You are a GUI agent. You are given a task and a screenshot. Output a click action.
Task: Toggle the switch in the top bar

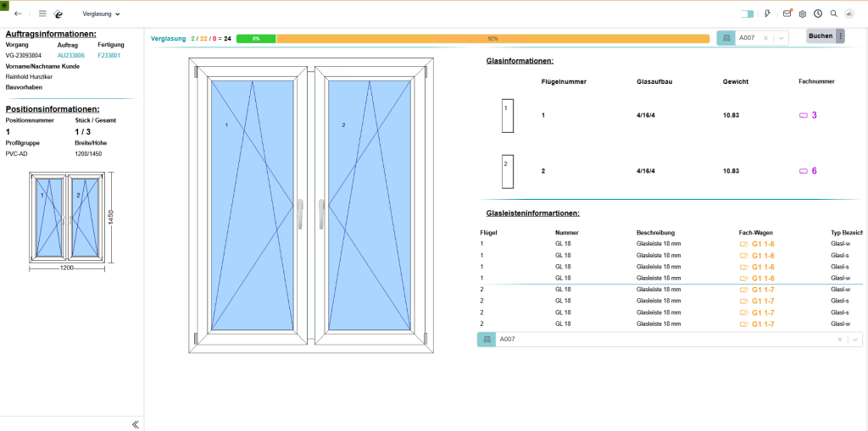[x=747, y=14]
